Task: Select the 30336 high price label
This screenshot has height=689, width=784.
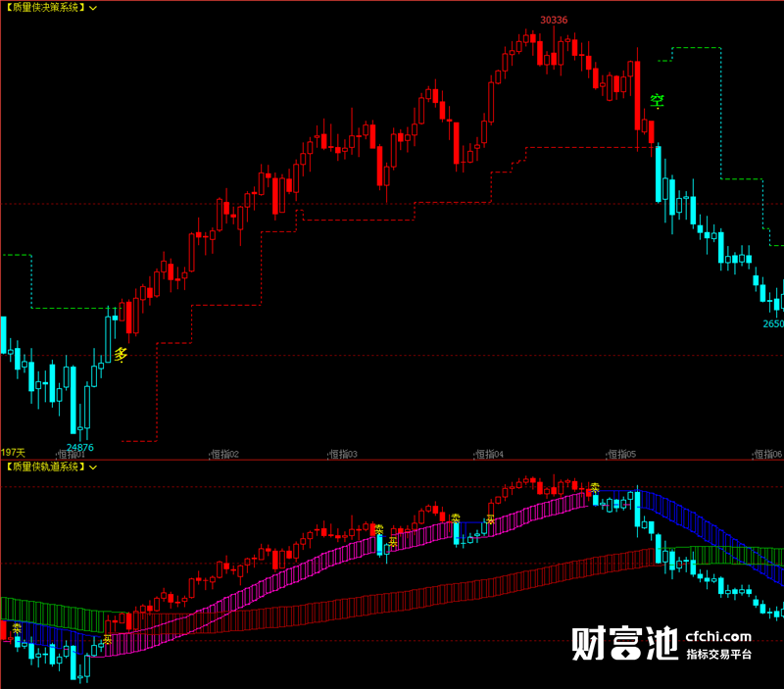Action: (554, 20)
